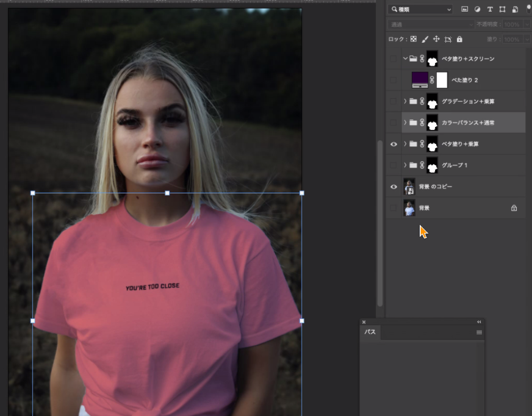The height and width of the screenshot is (416, 532).
Task: Click the purple べた塗り 2 color swatch thumbnail
Action: click(420, 80)
